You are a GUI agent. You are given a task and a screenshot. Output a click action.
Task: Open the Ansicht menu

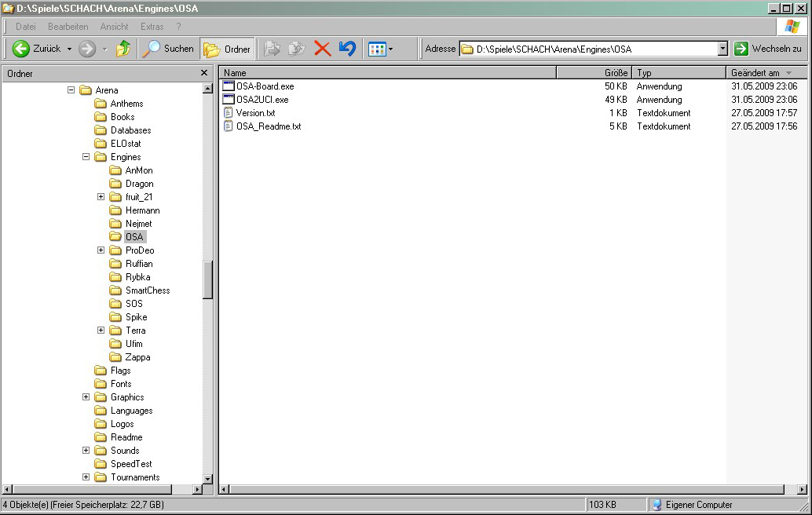(x=114, y=27)
